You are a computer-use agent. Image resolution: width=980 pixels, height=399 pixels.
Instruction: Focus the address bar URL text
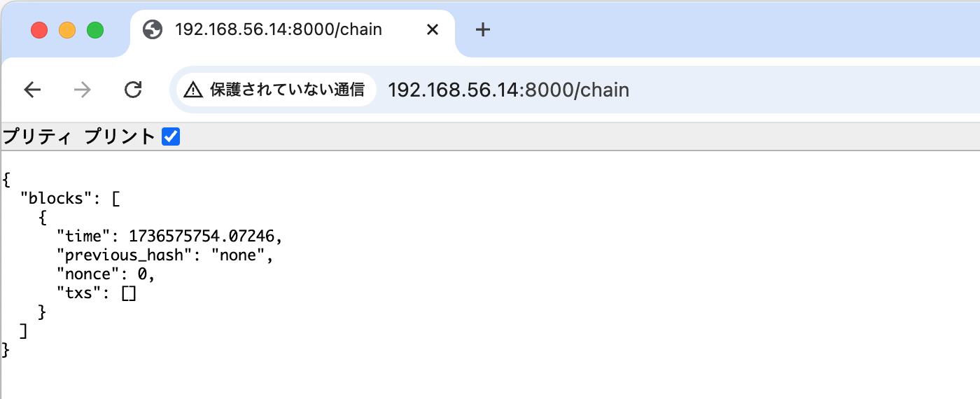508,90
